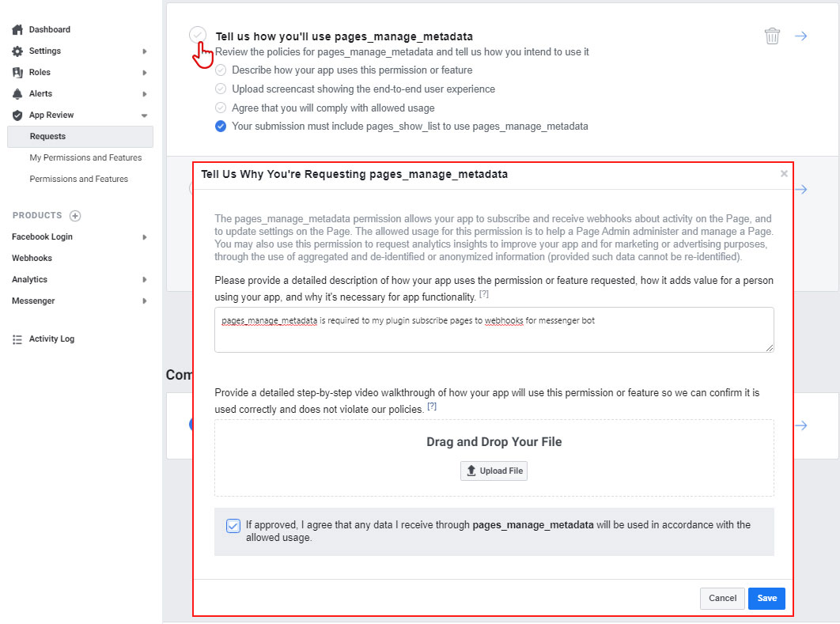Expand the Settings submenu arrow
This screenshot has width=840, height=624.
[x=144, y=51]
